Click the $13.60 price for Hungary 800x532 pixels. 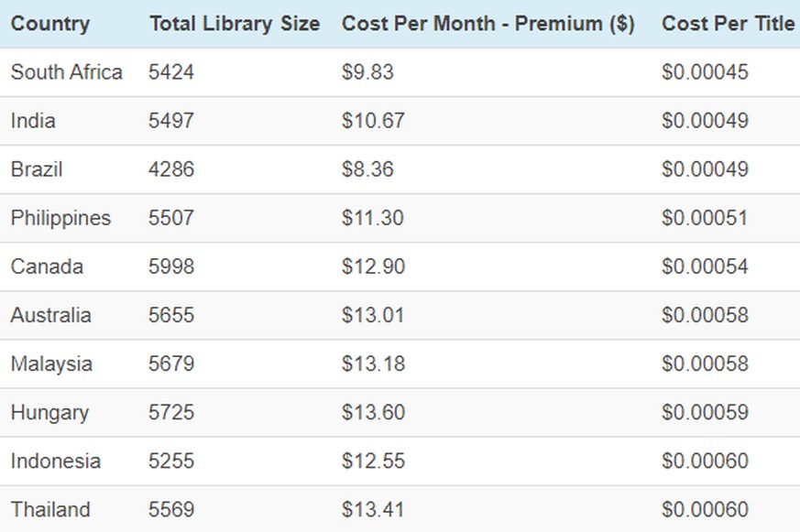374,412
